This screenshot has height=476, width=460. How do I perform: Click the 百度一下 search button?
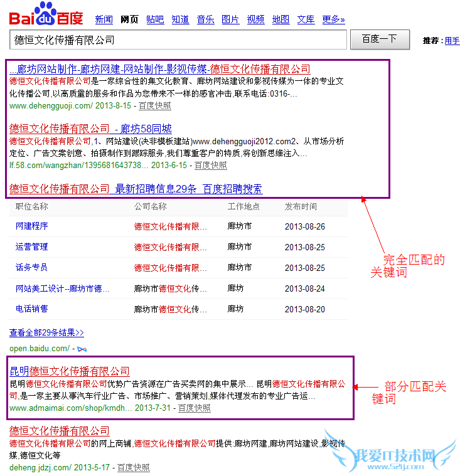tap(380, 39)
